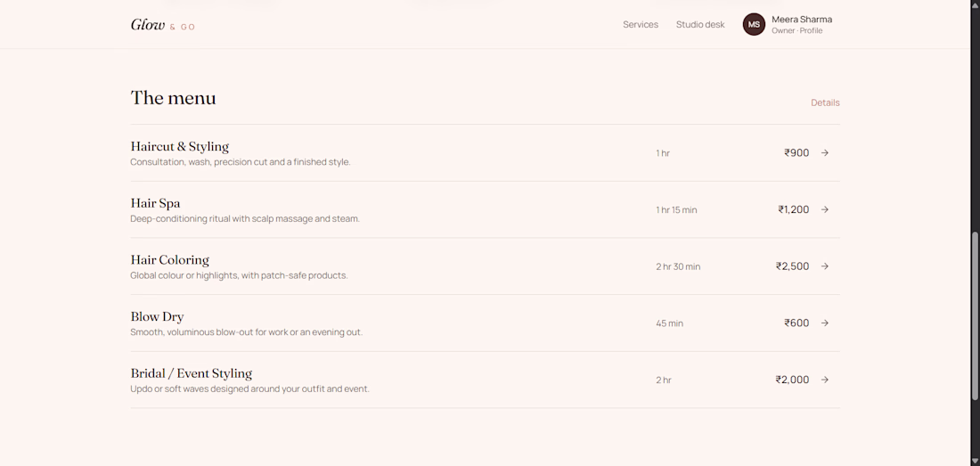Open the Glow & Go logo home link
The width and height of the screenshot is (980, 466).
click(x=163, y=25)
